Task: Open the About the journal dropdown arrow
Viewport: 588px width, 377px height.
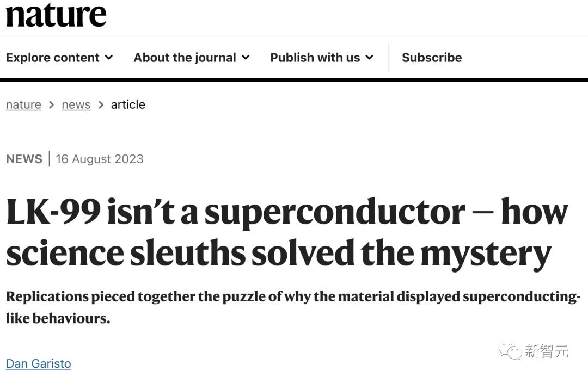Action: tap(246, 57)
